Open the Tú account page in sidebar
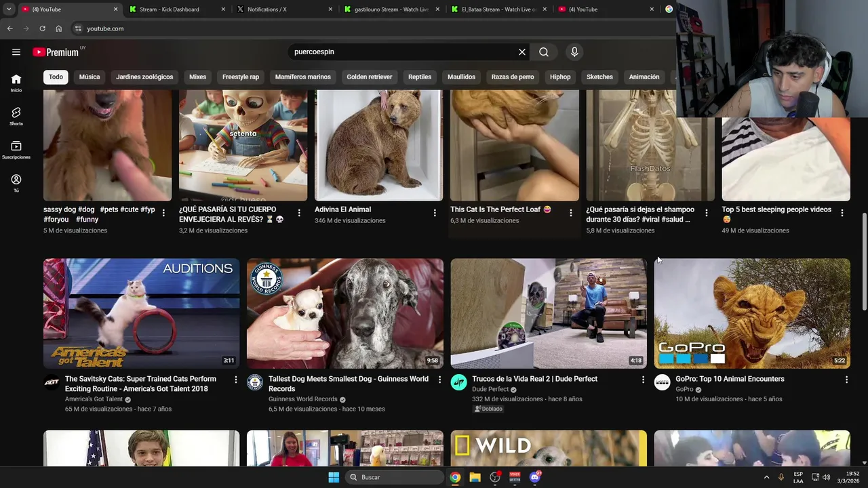Screen dimensions: 868x488 16,183
